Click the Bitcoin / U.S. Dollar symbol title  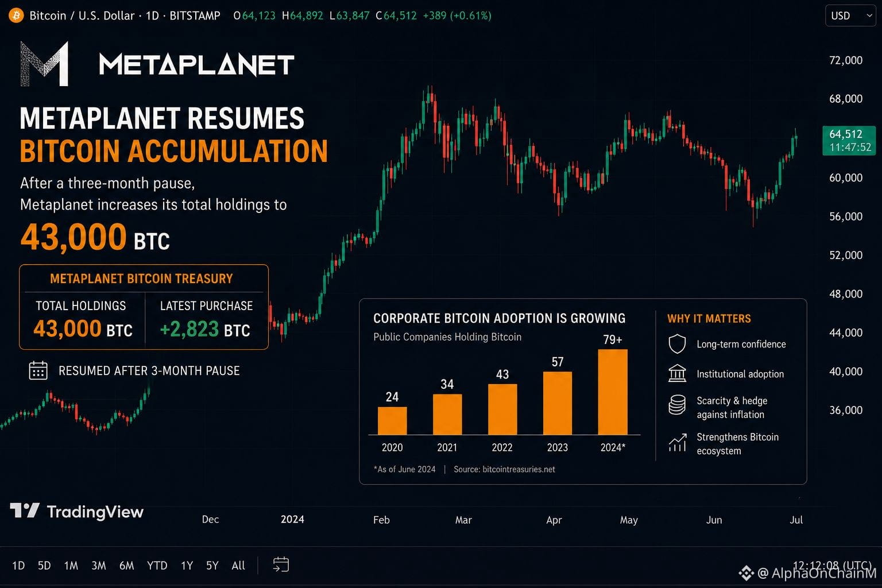click(82, 16)
